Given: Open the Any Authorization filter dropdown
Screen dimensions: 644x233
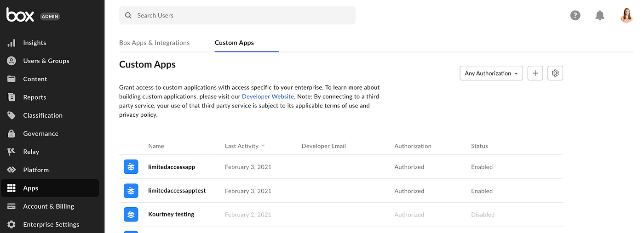Looking at the screenshot, I should point(491,73).
